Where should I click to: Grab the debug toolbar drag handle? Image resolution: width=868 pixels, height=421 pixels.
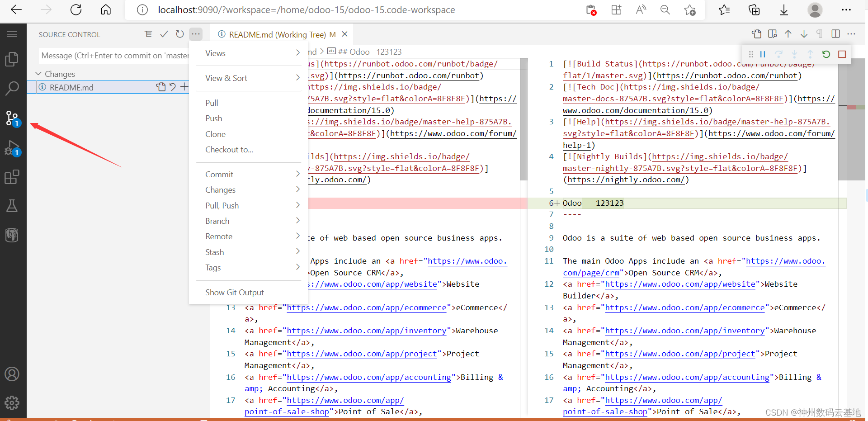(751, 54)
